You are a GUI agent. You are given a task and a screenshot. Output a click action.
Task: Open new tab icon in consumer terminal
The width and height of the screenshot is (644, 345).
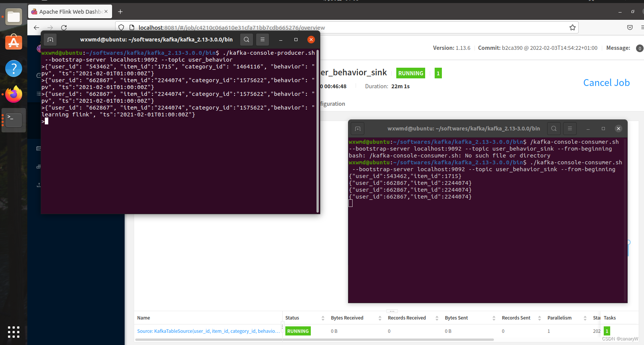pos(358,129)
